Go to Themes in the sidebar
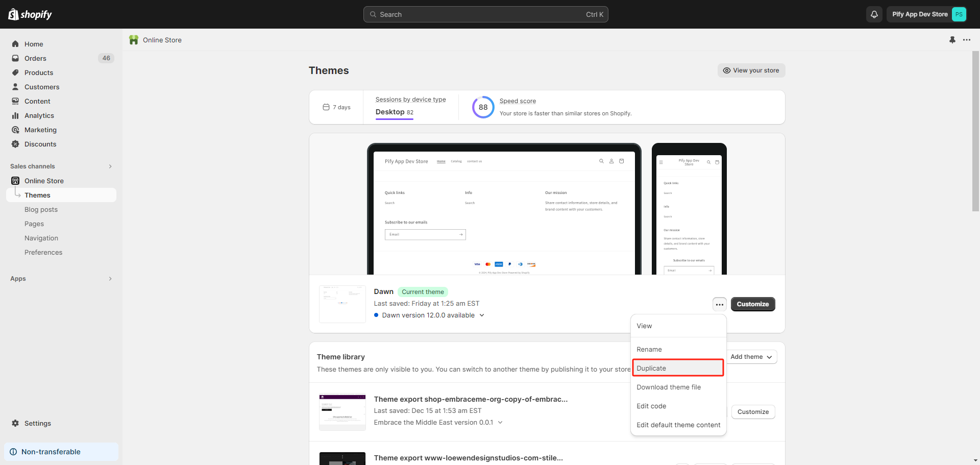Viewport: 980px width, 465px height. (x=61, y=195)
